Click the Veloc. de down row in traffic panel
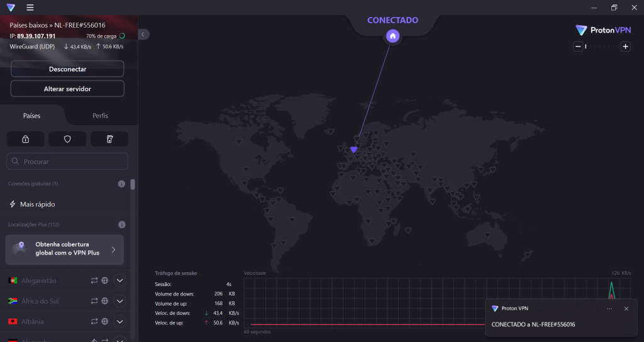Image resolution: width=644 pixels, height=342 pixels. [x=197, y=313]
